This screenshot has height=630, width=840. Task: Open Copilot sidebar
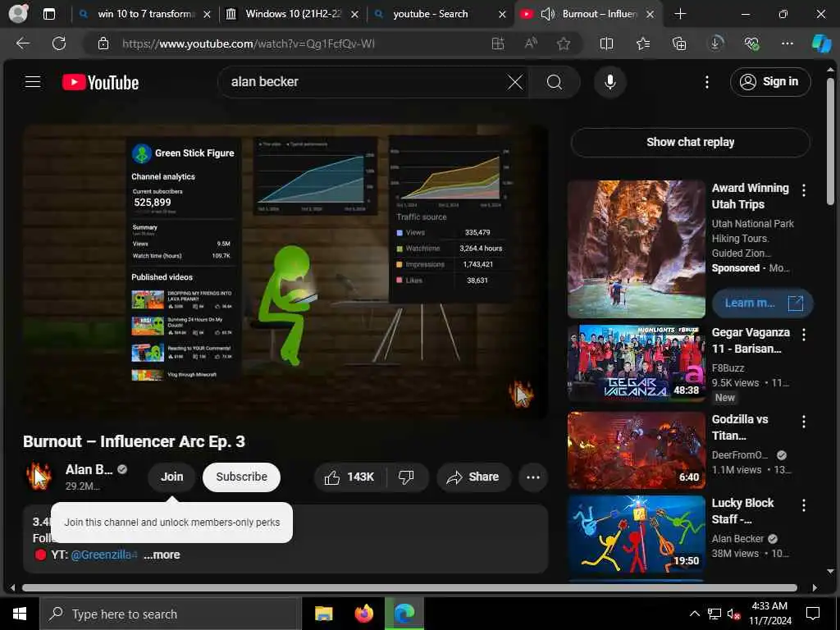tap(820, 43)
